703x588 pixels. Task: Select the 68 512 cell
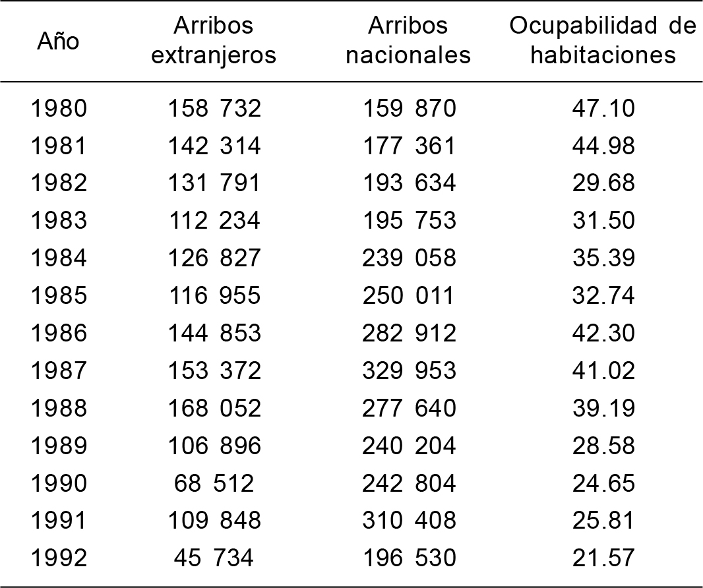point(214,484)
